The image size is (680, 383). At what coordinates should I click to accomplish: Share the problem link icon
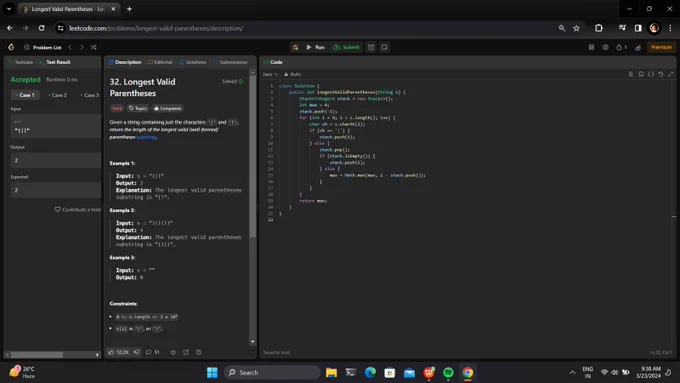186,352
